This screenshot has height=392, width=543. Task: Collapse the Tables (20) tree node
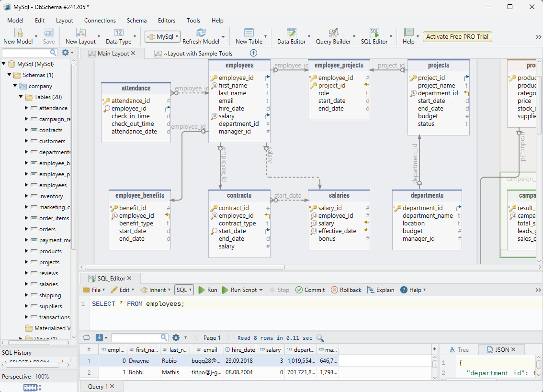(x=21, y=97)
